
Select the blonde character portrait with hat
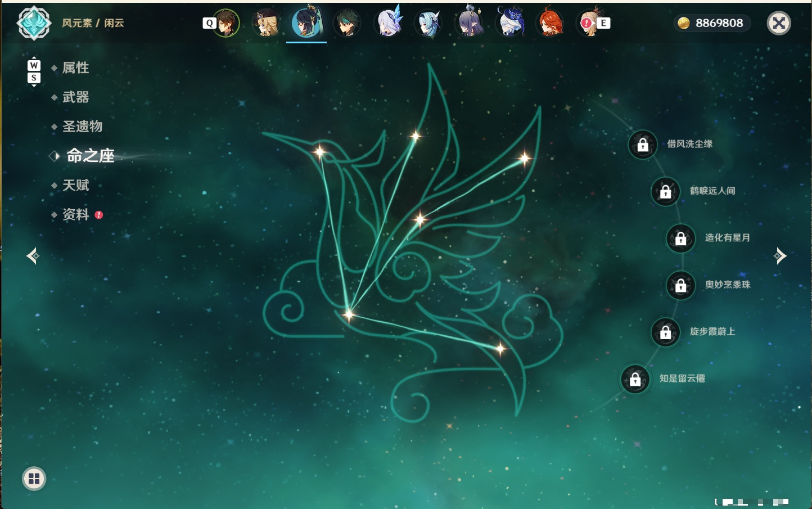coord(266,23)
